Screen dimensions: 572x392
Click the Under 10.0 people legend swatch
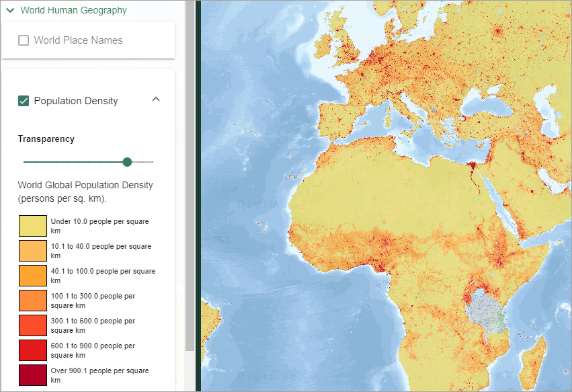click(x=32, y=225)
